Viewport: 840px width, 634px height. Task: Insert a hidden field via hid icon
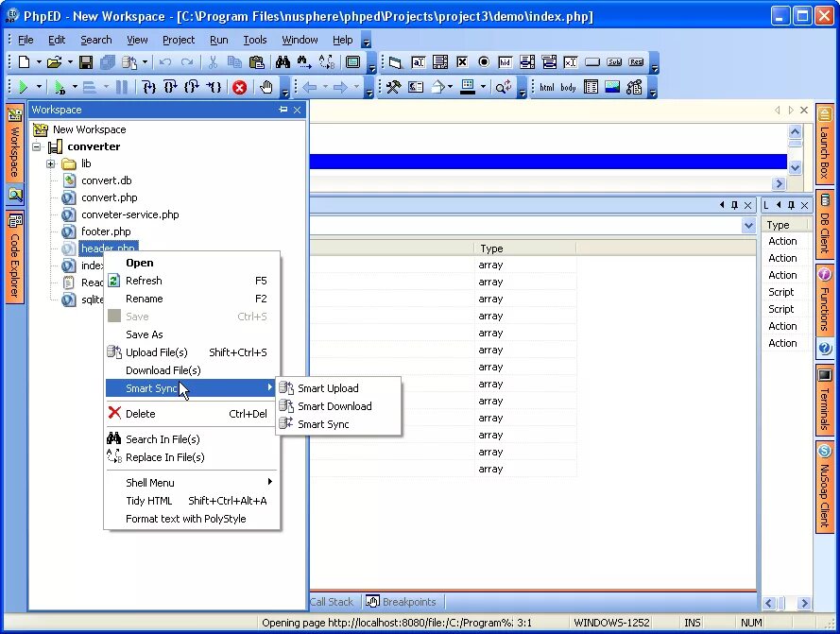pyautogui.click(x=505, y=62)
